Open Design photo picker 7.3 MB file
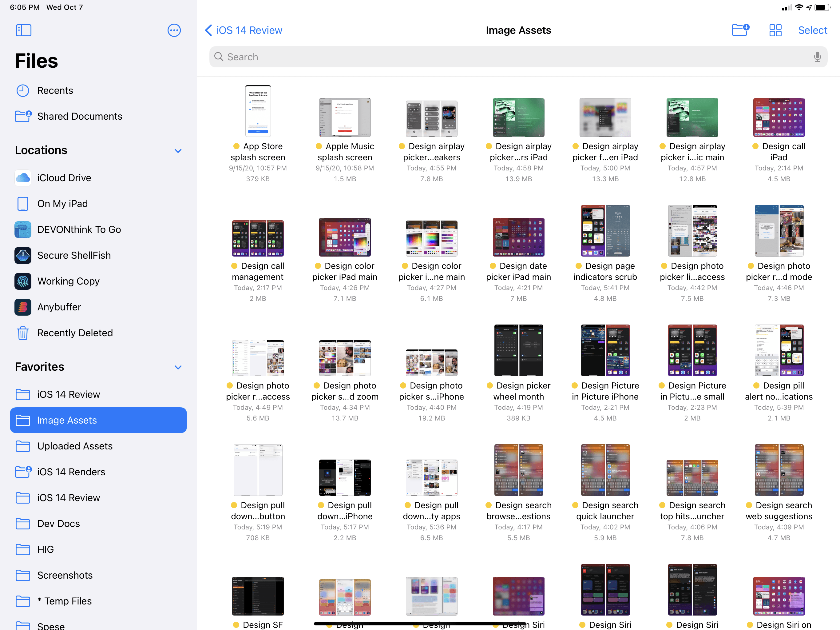Image resolution: width=840 pixels, height=630 pixels. tap(779, 231)
